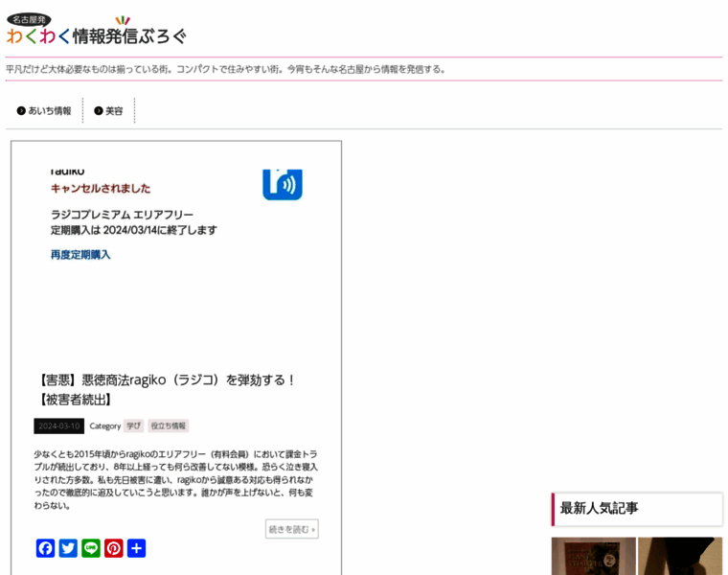The image size is (728, 575).
Task: Select the 学び category tag
Action: point(133,425)
